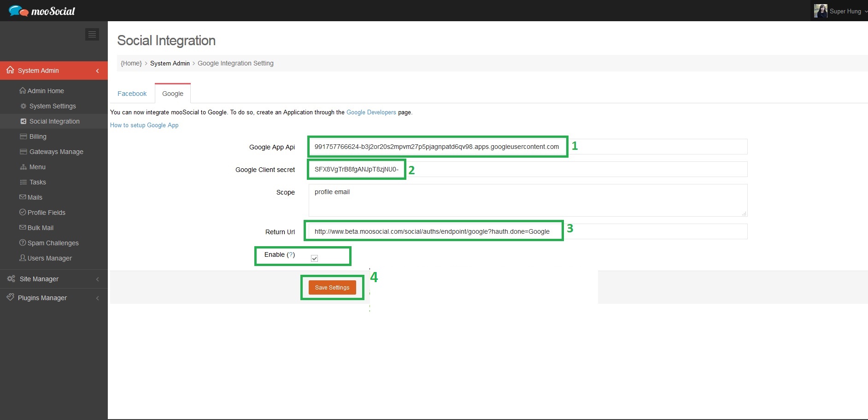
Task: Click the Admin Home house icon
Action: 23,91
